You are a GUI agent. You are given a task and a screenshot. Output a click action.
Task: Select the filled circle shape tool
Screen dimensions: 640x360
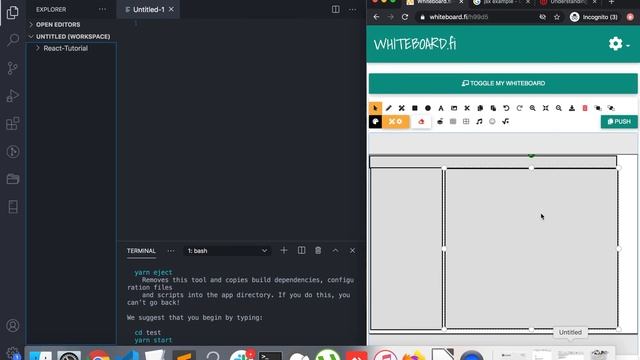coord(428,108)
